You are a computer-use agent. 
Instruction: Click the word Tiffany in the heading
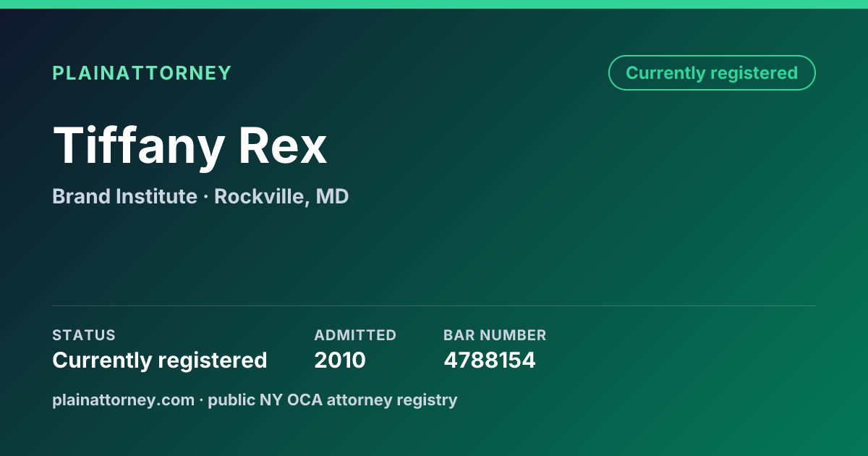click(x=138, y=146)
